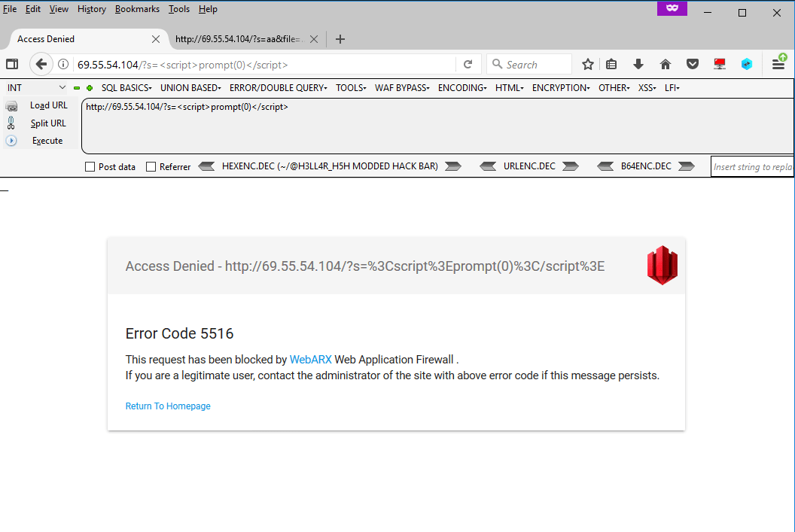This screenshot has width=795, height=532.
Task: Open the sidebar toggle icon
Action: 11,65
